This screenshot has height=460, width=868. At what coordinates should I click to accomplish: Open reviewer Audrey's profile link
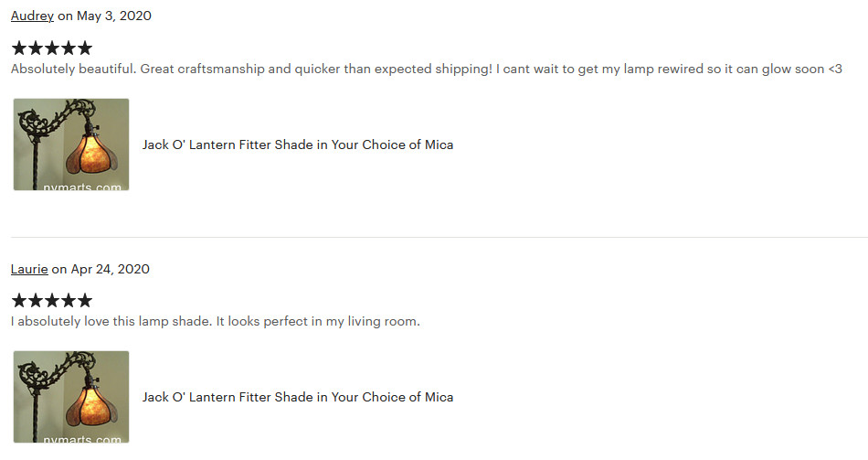click(x=32, y=16)
